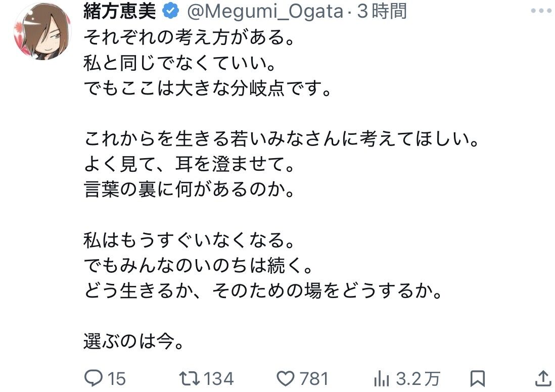Click the reply count 15
This screenshot has width=555, height=392.
point(116,378)
